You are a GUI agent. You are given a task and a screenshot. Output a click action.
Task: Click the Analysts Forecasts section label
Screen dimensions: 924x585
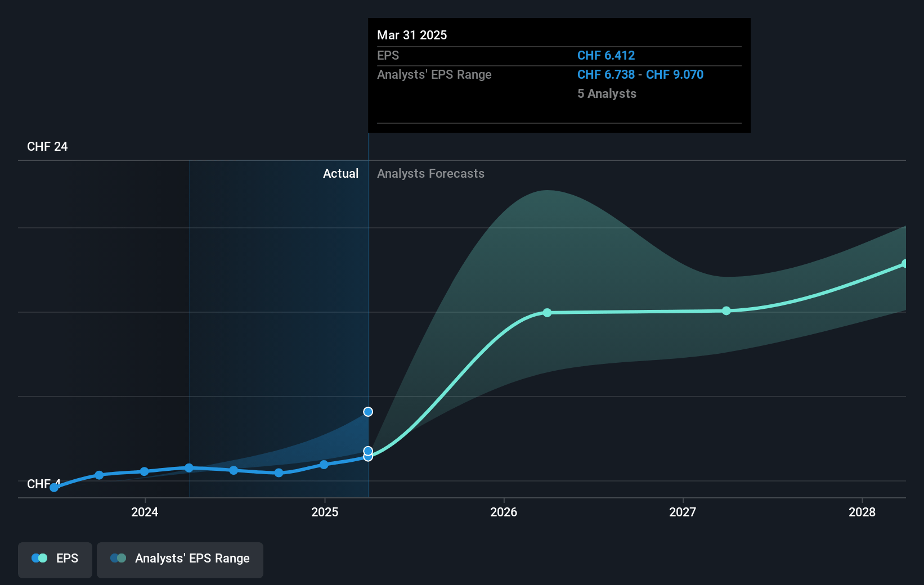pos(430,174)
